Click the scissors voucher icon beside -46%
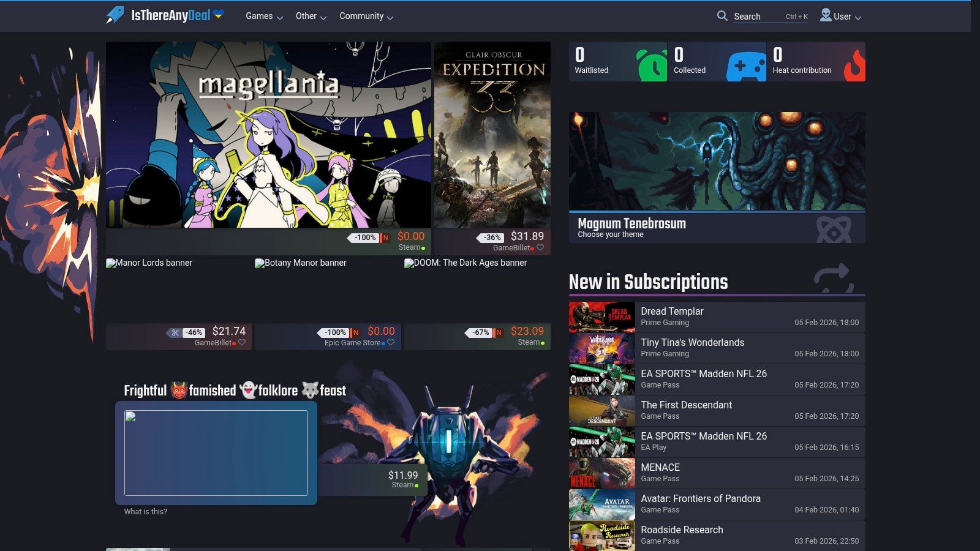The height and width of the screenshot is (551, 980). click(x=175, y=332)
